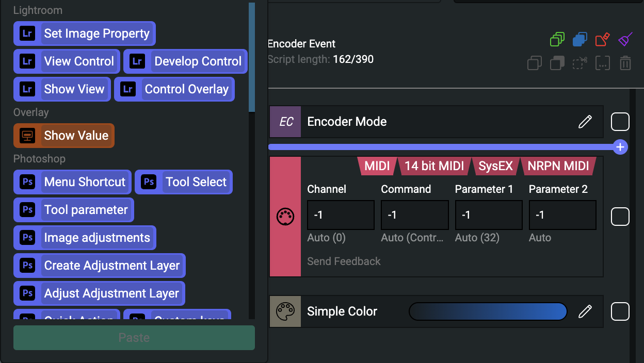Click the green copy all actions icon
This screenshot has width=644, height=363.
tap(557, 39)
